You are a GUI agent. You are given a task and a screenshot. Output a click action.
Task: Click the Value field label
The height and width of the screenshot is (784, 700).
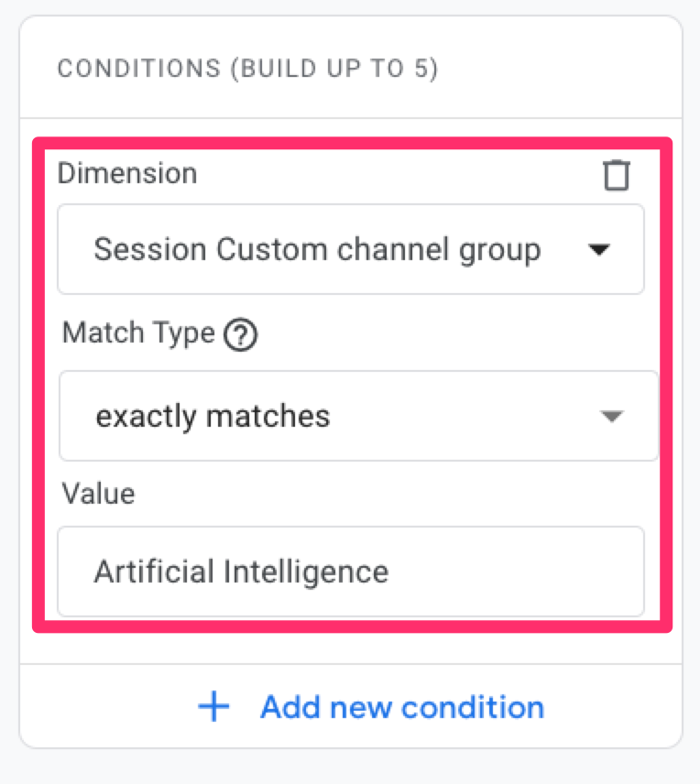98,494
